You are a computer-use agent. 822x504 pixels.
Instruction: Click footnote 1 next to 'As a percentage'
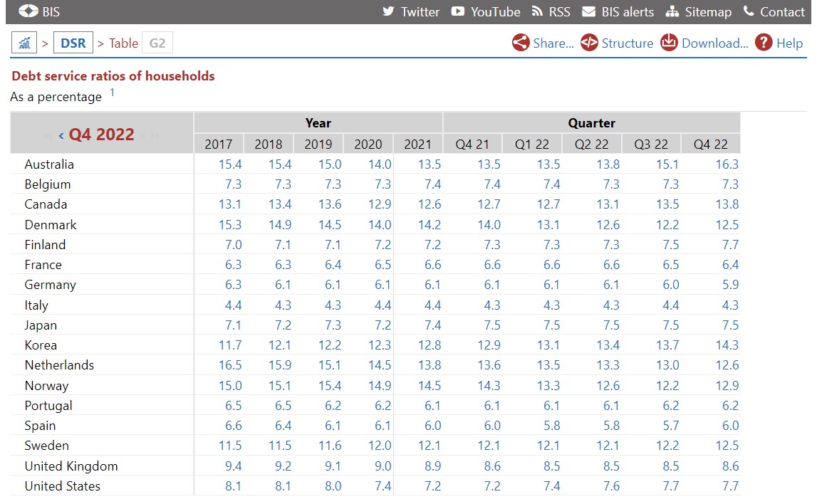[112, 93]
